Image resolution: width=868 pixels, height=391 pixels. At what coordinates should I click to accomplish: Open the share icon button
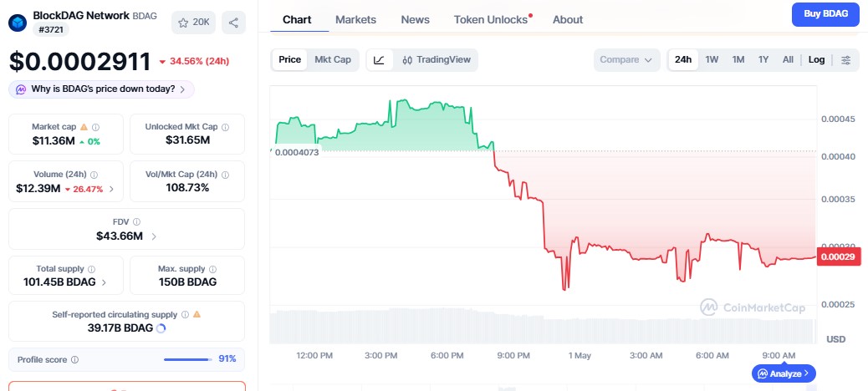coord(233,23)
